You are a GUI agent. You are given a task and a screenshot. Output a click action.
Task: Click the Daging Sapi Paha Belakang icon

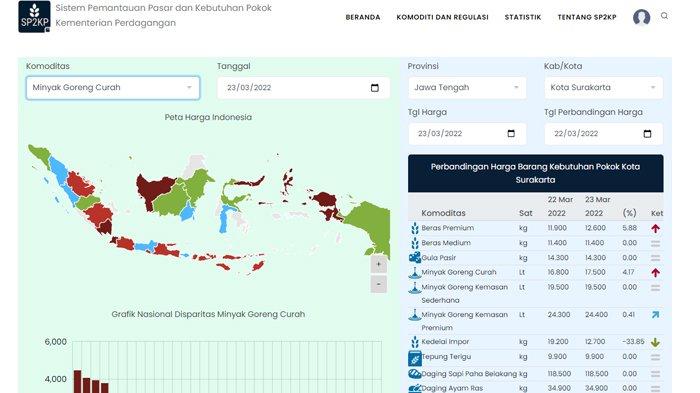click(x=415, y=374)
